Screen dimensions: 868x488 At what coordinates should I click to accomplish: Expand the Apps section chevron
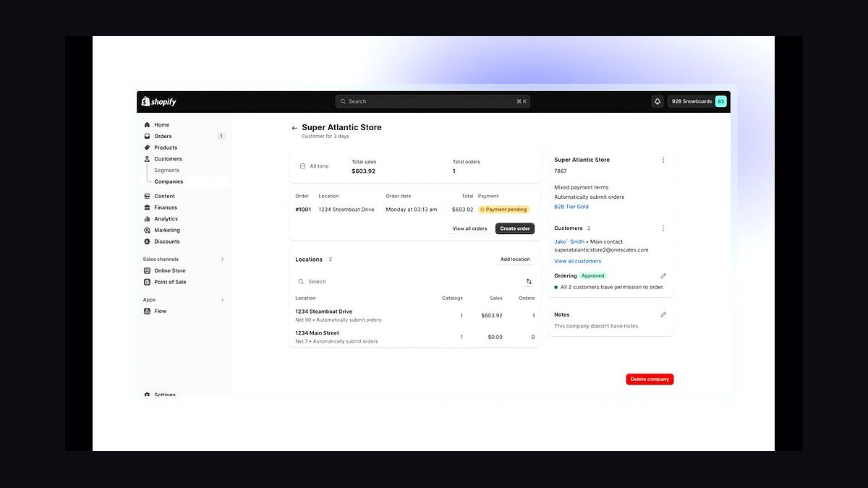point(222,299)
